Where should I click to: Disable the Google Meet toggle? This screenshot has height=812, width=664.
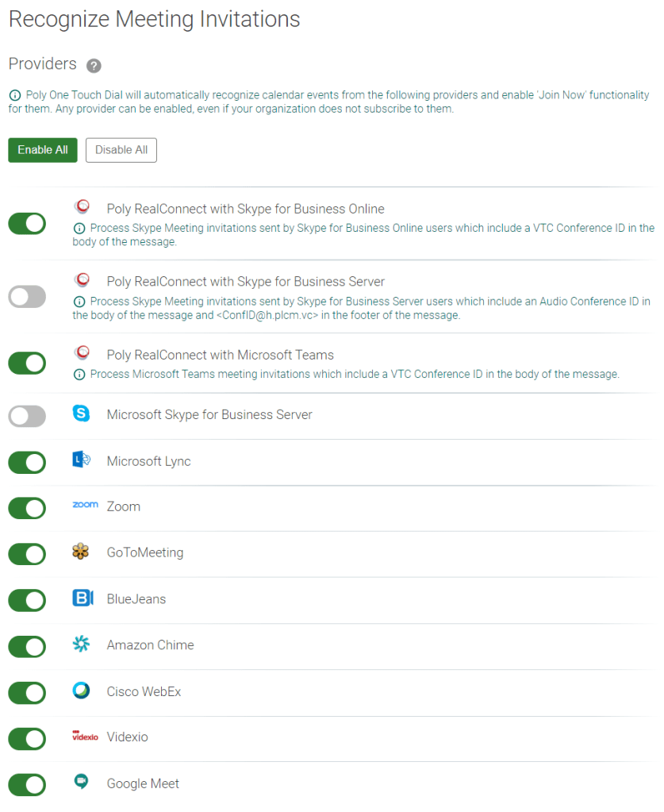(x=27, y=785)
